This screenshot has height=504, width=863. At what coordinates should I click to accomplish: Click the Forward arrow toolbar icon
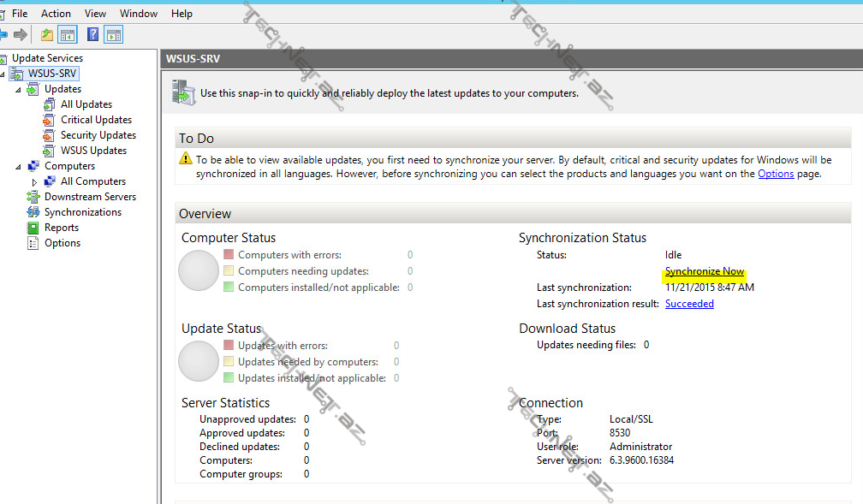(x=21, y=35)
